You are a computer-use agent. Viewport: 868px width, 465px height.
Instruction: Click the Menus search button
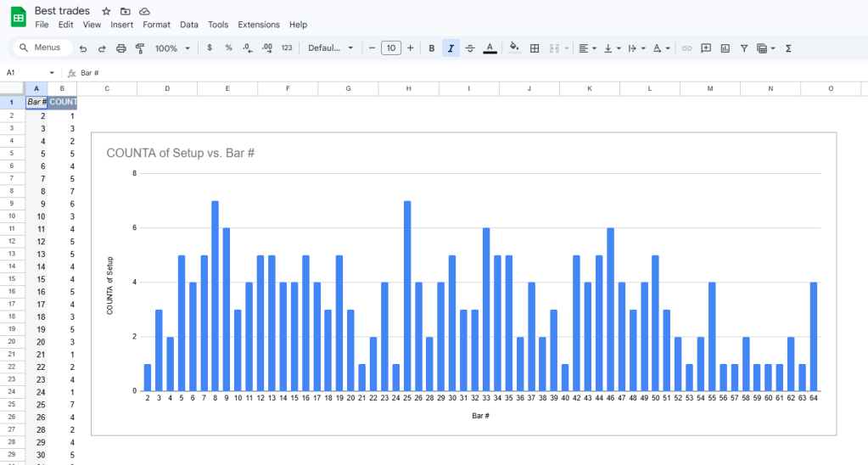(x=40, y=48)
